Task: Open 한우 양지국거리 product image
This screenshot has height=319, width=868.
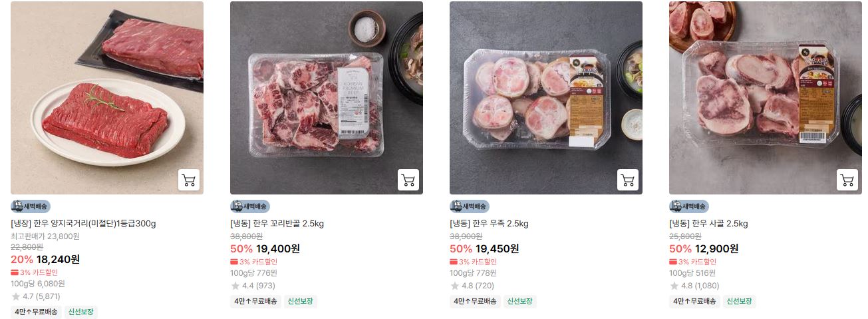Action: tap(107, 98)
